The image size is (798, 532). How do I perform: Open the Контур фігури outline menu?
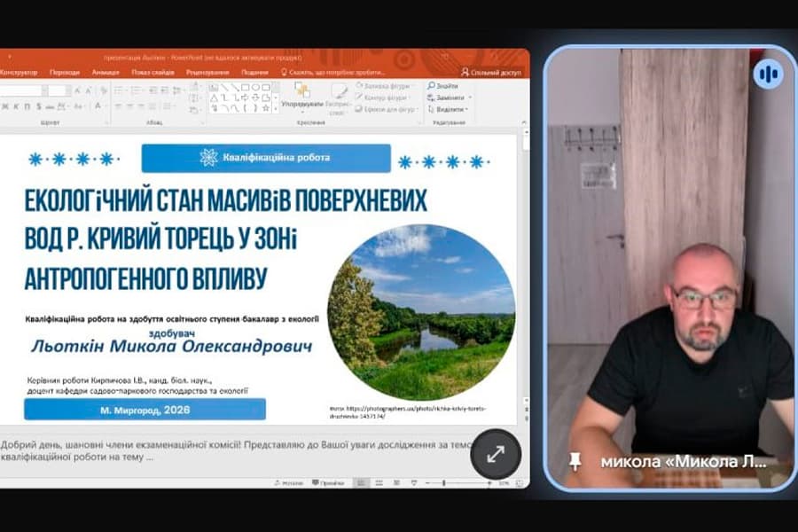(x=384, y=98)
